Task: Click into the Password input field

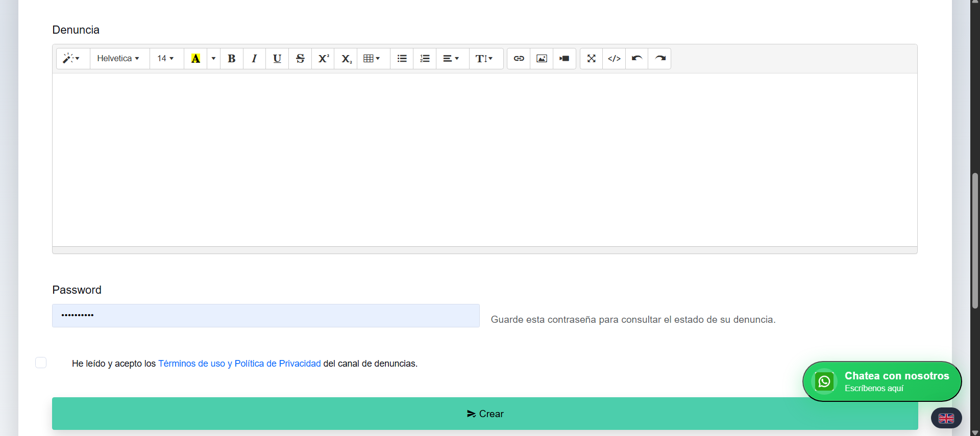Action: tap(266, 316)
